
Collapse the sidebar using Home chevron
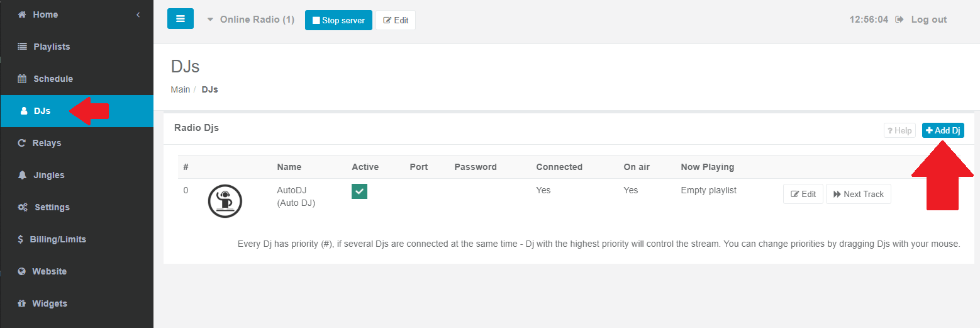[x=138, y=14]
